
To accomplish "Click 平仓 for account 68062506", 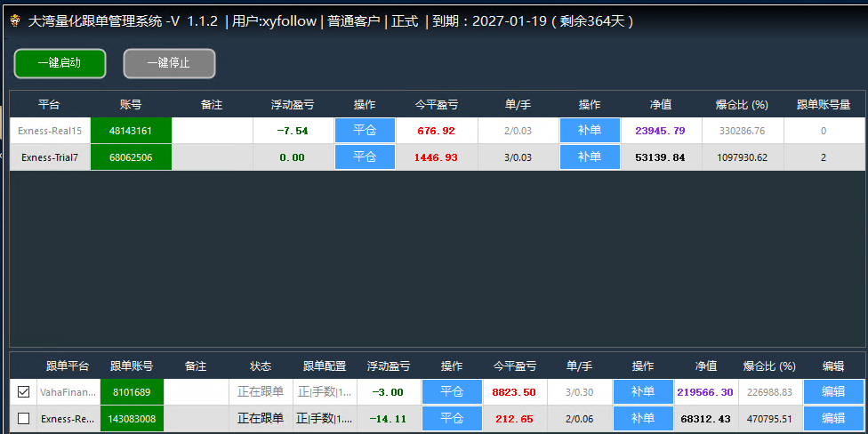I will pos(365,157).
